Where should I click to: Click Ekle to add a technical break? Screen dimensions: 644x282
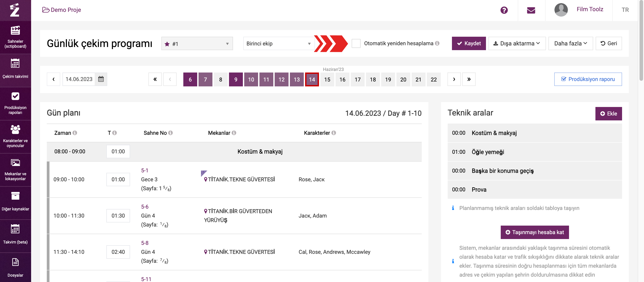(x=608, y=114)
